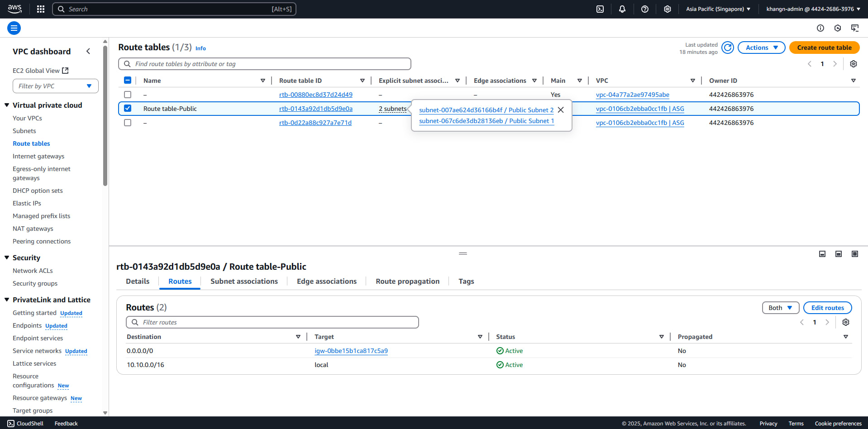Switch to the Routes tab
The image size is (868, 429).
180,281
